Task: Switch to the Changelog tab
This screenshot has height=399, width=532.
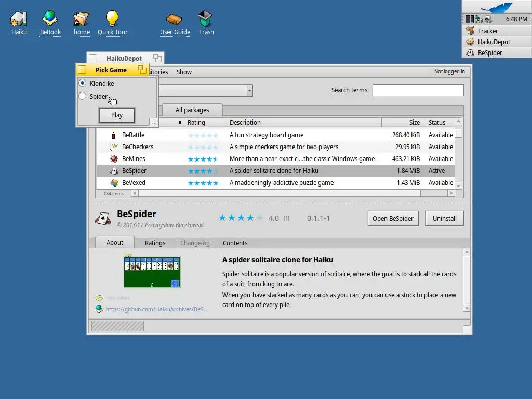Action: [x=195, y=243]
